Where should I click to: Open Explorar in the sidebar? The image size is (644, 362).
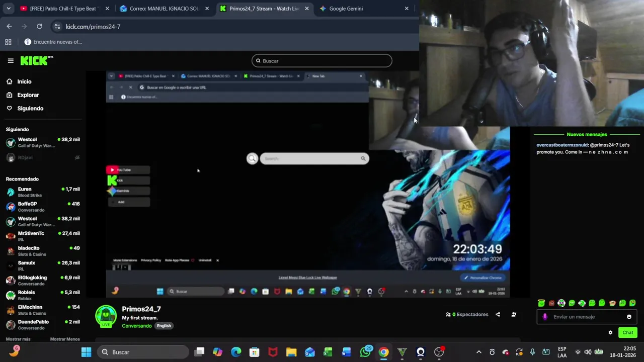click(23, 95)
